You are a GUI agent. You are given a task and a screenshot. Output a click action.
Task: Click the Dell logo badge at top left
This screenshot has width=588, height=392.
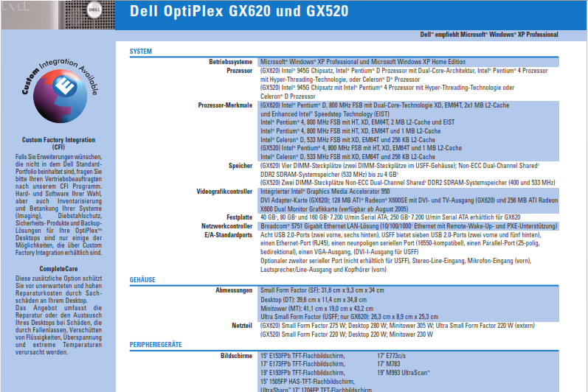point(94,10)
